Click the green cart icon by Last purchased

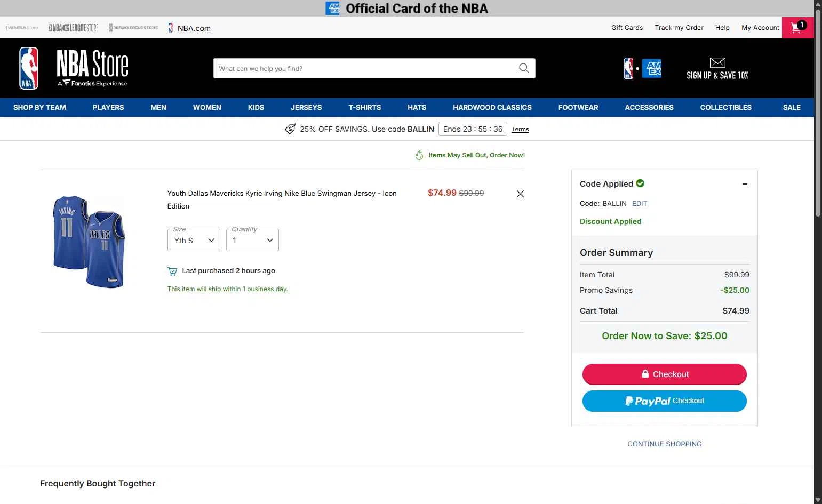[172, 271]
